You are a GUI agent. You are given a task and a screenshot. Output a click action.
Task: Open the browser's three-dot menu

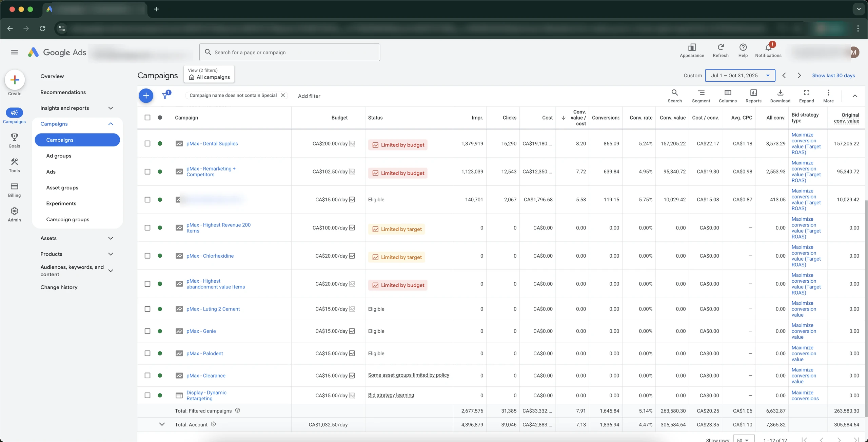tap(858, 28)
